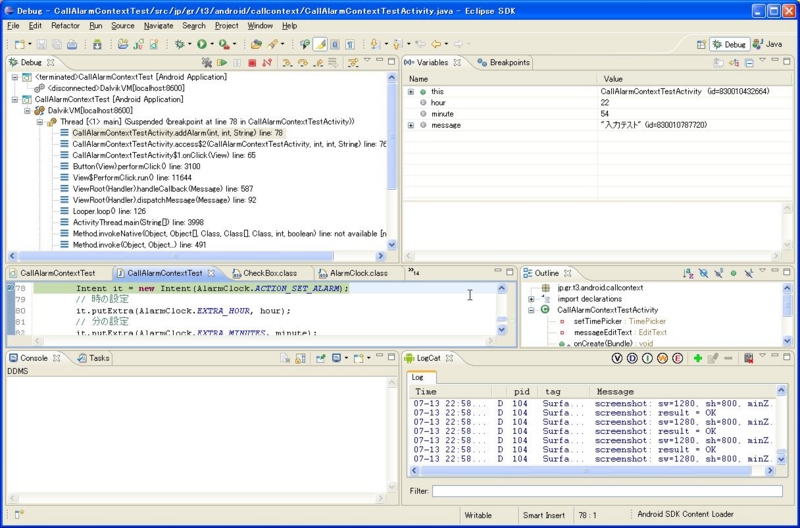Toggle Mark Occurrences highlighter button
Image resolution: width=800 pixels, height=528 pixels.
(x=320, y=44)
